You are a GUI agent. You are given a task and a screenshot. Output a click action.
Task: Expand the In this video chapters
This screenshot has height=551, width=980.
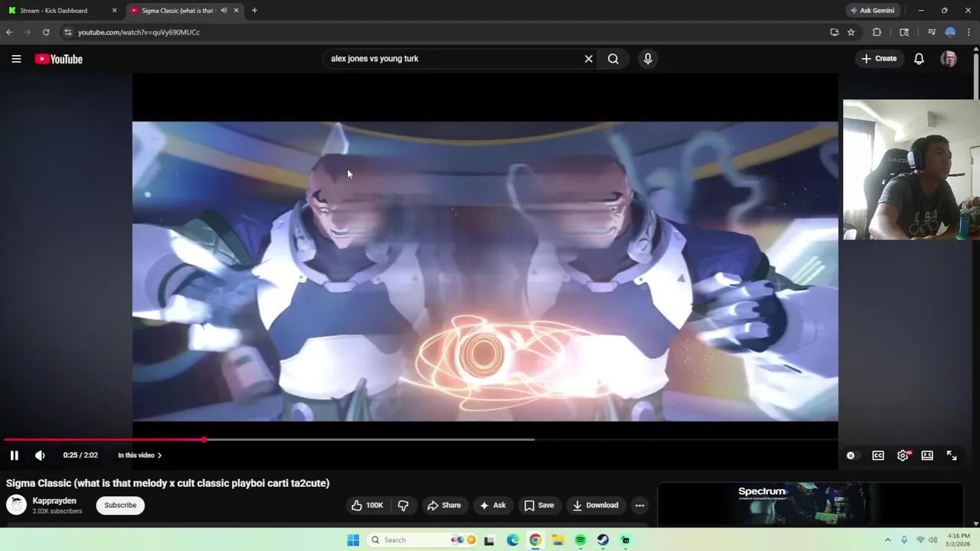tap(139, 455)
